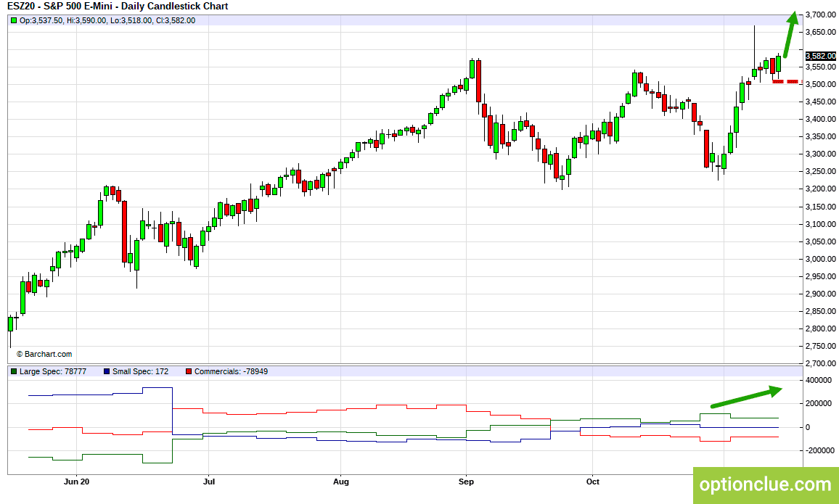
Task: Click the Oct date axis label
Action: click(593, 482)
